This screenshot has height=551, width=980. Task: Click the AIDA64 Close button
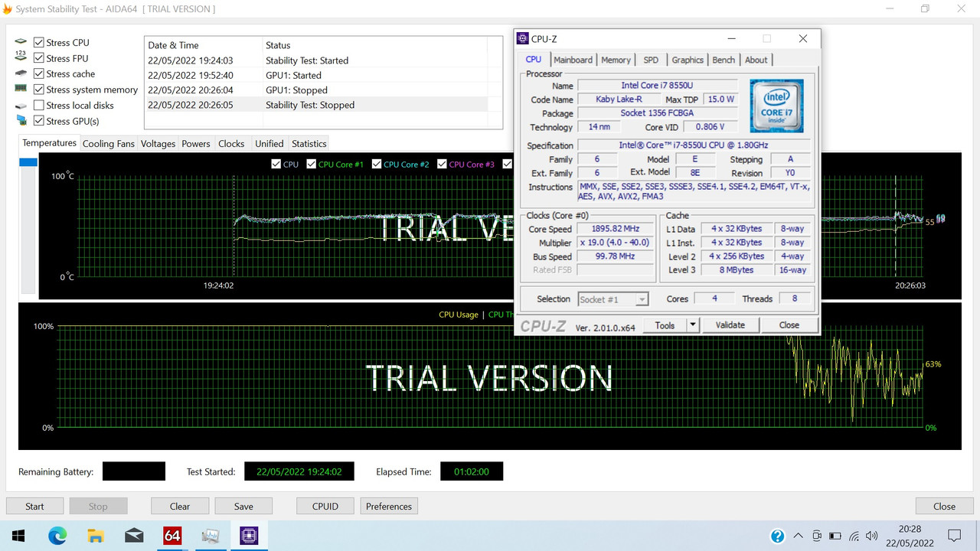pos(944,506)
